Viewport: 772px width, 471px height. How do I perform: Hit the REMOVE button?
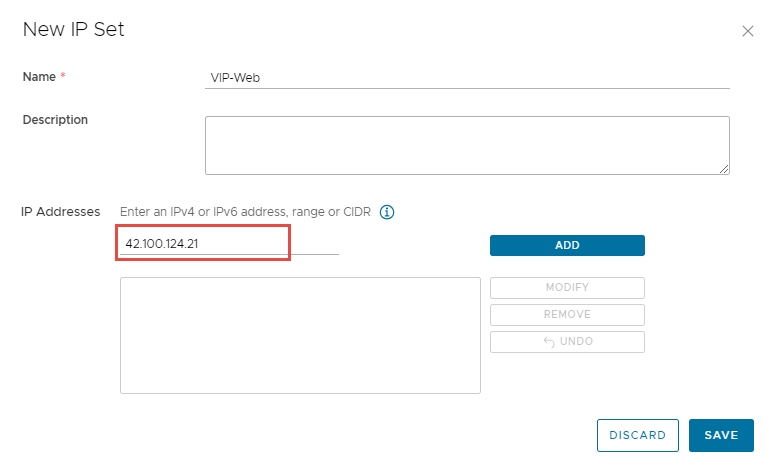[x=567, y=315]
